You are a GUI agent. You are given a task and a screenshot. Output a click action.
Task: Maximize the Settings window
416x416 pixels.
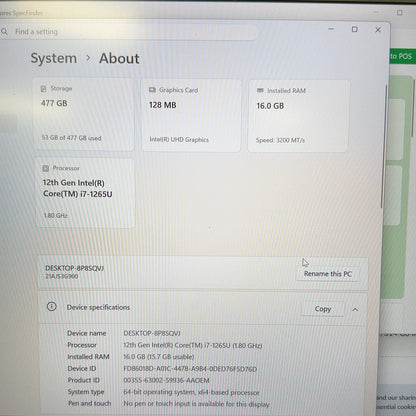(x=355, y=29)
